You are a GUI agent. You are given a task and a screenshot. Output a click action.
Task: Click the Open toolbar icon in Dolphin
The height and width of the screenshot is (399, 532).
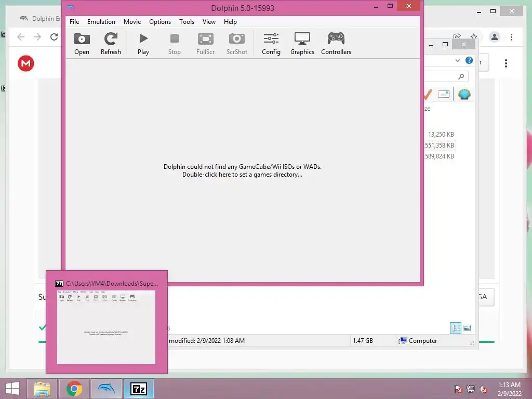(x=82, y=44)
